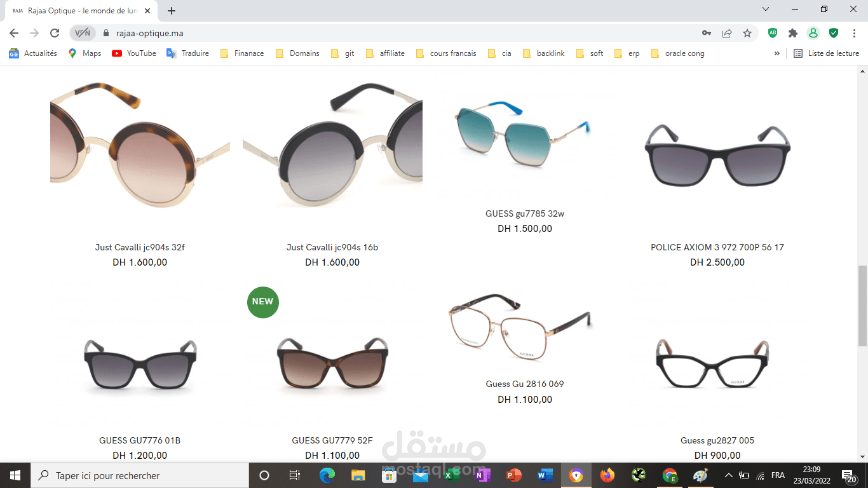Show hidden bookmarks overflow chevron
868x488 pixels.
click(x=776, y=53)
